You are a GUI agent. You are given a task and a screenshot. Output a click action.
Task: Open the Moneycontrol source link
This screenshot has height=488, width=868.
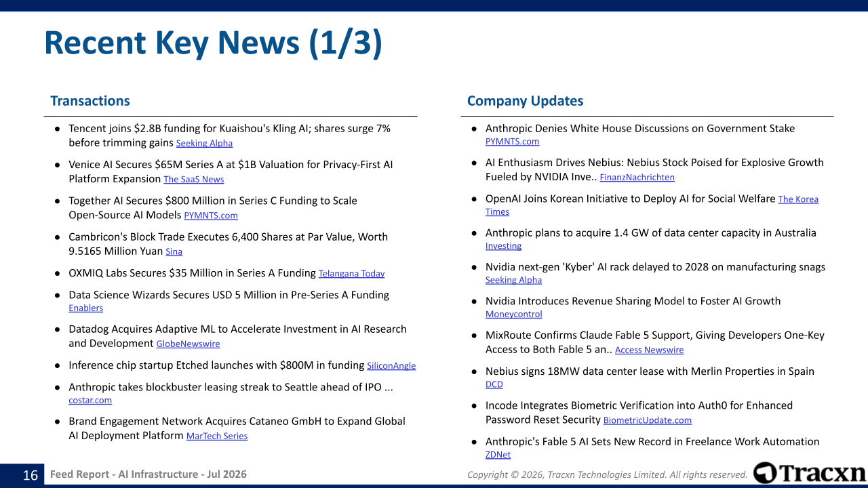514,314
